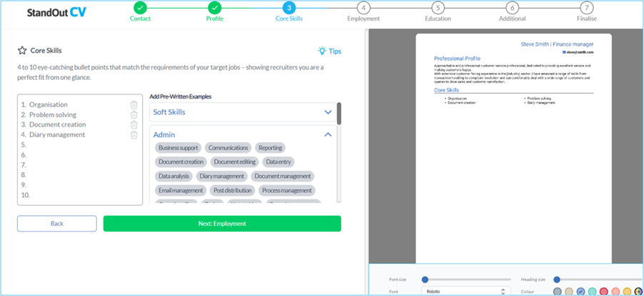Viewport: 644px width, 296px height.
Task: Add the Business support skill tag
Action: coord(178,147)
